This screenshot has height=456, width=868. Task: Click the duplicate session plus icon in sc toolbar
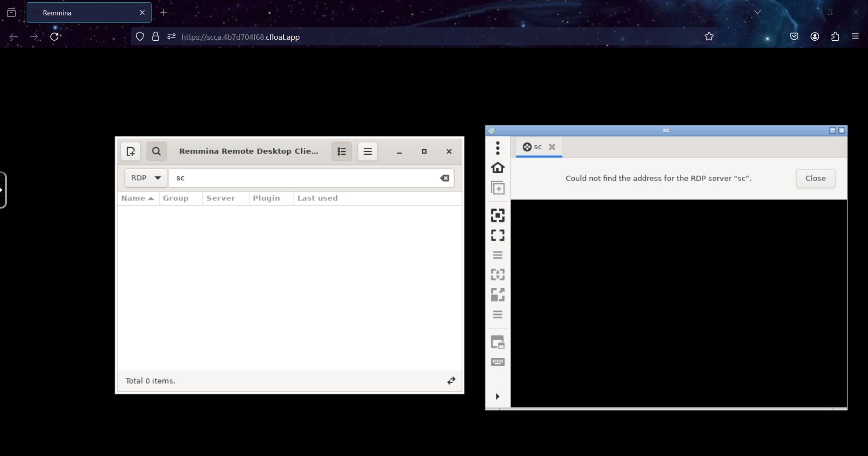click(x=498, y=188)
